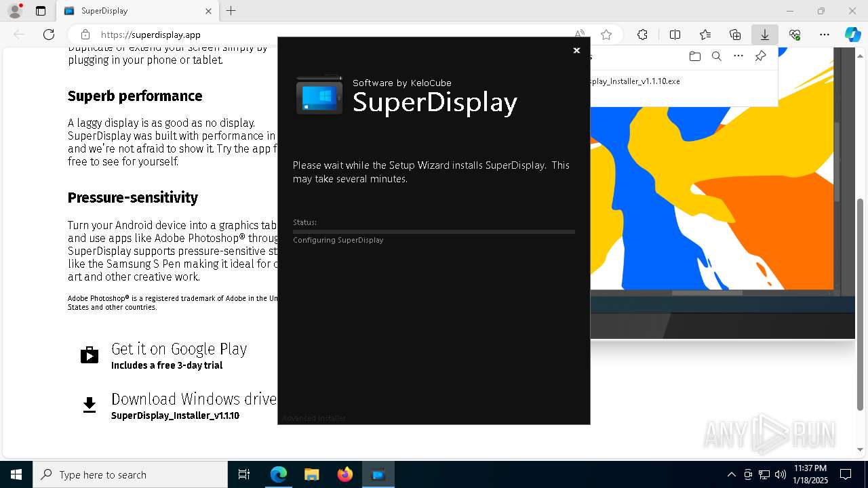Click SuperDisplay installer taskbar icon

point(378,474)
